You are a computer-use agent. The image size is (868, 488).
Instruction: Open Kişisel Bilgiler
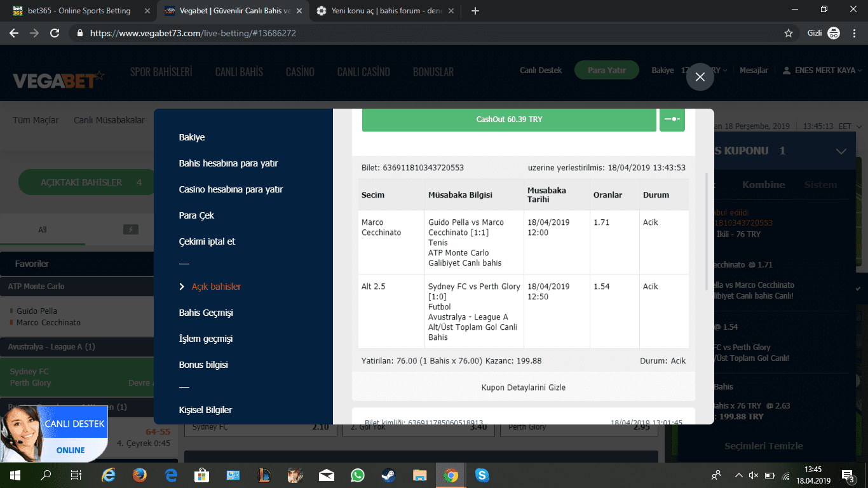(206, 410)
